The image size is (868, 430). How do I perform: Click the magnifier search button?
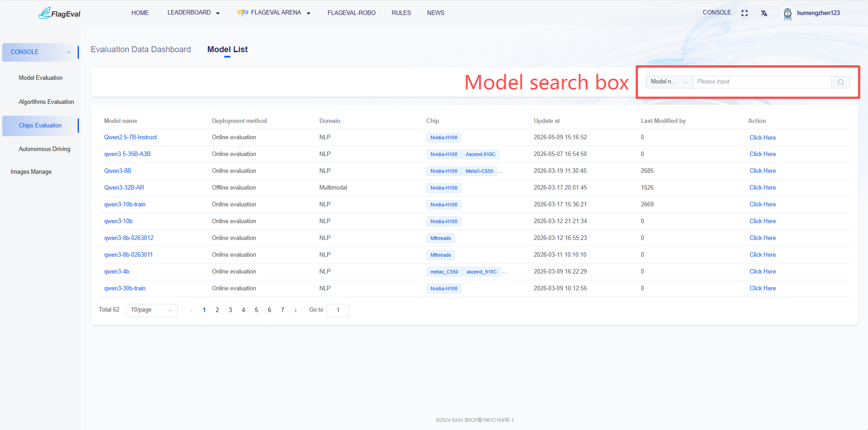pyautogui.click(x=841, y=82)
